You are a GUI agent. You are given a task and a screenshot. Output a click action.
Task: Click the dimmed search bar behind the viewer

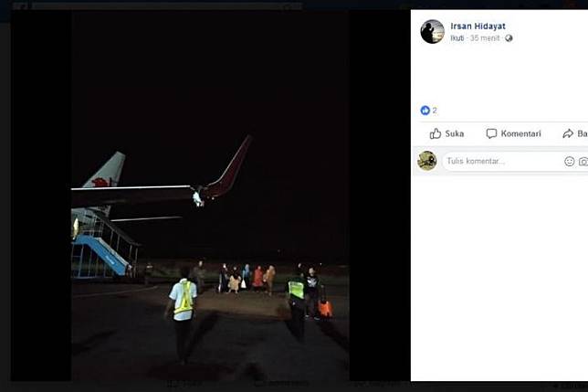click(164, 5)
